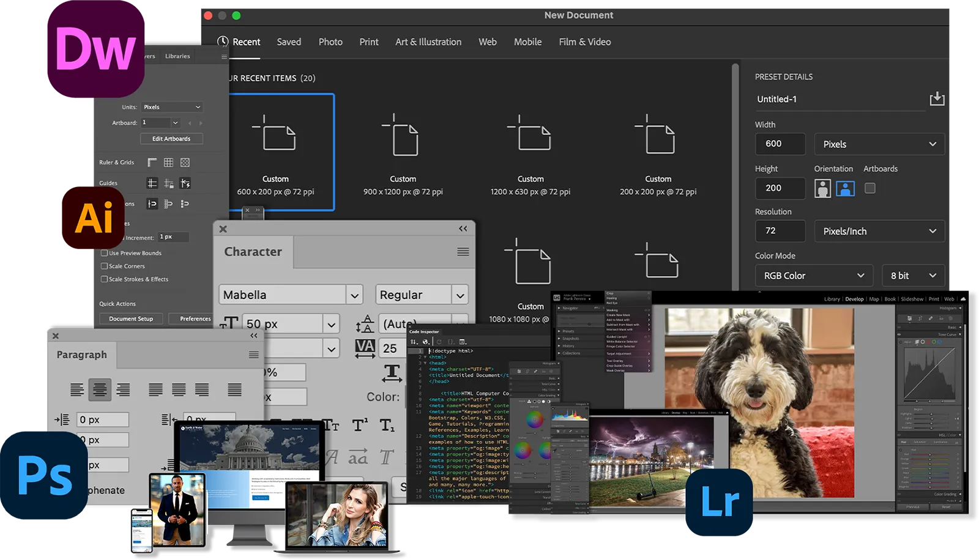Click the Lightroom tone curve graph
Image resolution: width=979 pixels, height=560 pixels.
[929, 374]
